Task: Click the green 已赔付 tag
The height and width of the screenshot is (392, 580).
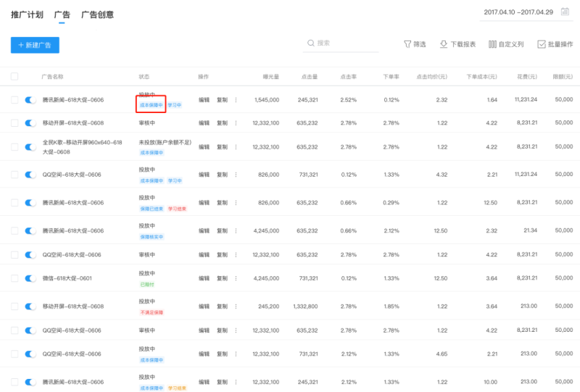Action: click(147, 284)
